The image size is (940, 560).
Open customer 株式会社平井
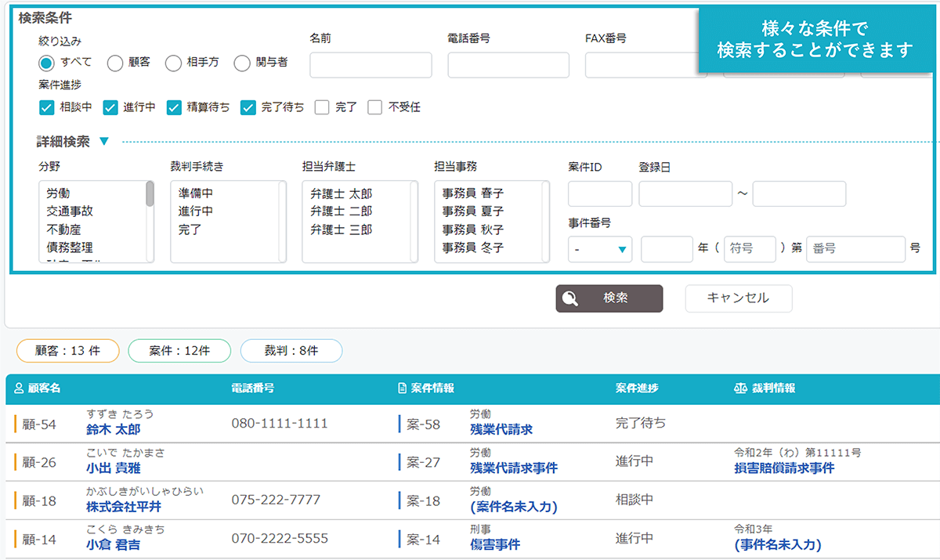coord(124,506)
